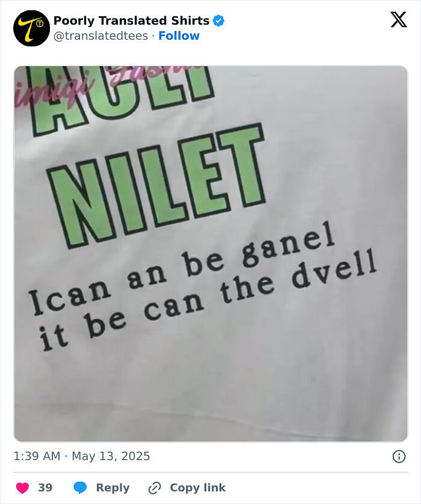The image size is (421, 504).
Task: Open the X logo link
Action: [398, 20]
